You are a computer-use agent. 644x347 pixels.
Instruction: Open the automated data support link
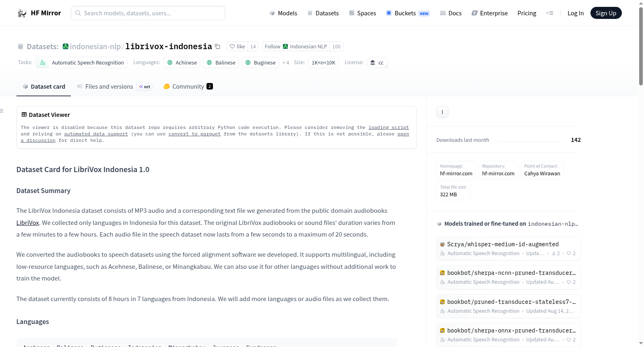[x=96, y=134]
